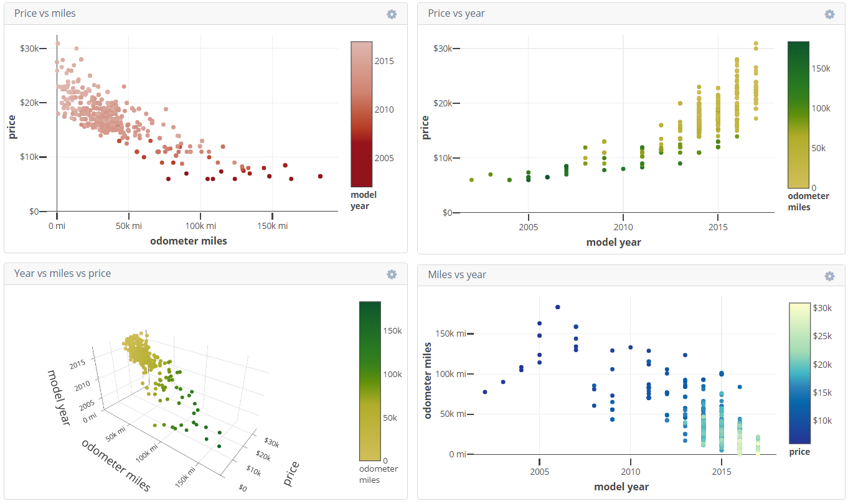Click 'odometer miles' x-axis title in Price vs miles
Image resolution: width=848 pixels, height=504 pixels.
click(189, 241)
